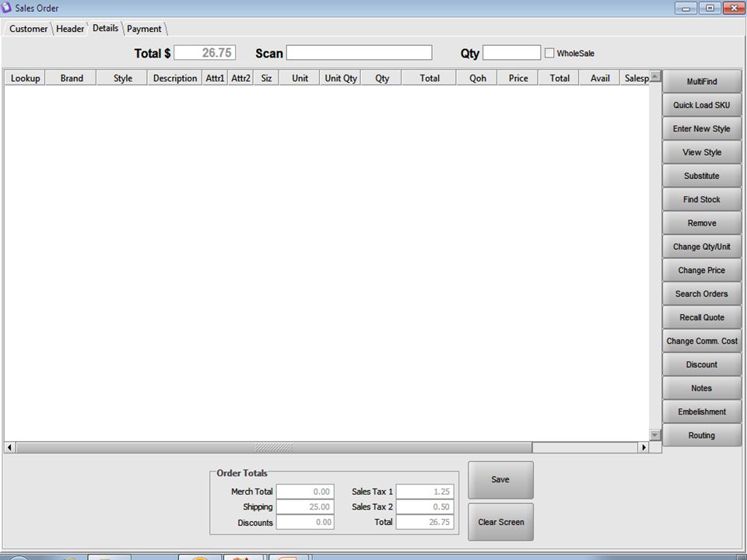Close the Sales Order window
Viewport: 747px width, 560px height.
734,8
